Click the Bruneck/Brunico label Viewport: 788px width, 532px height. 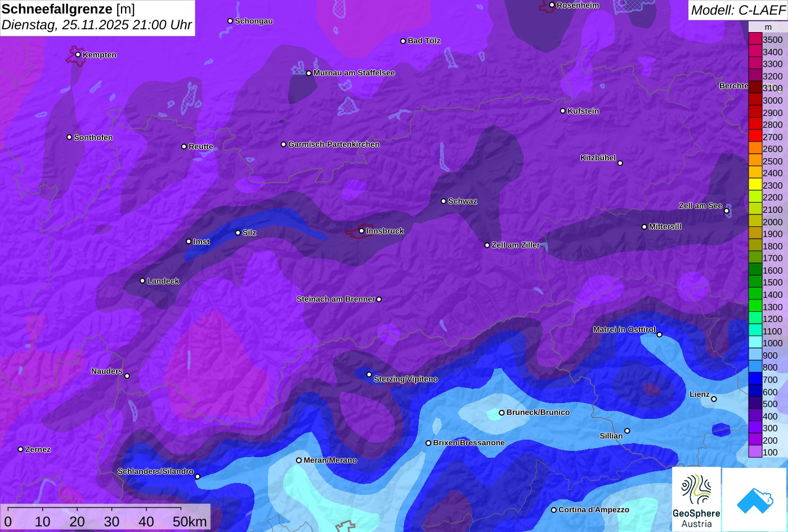(538, 412)
